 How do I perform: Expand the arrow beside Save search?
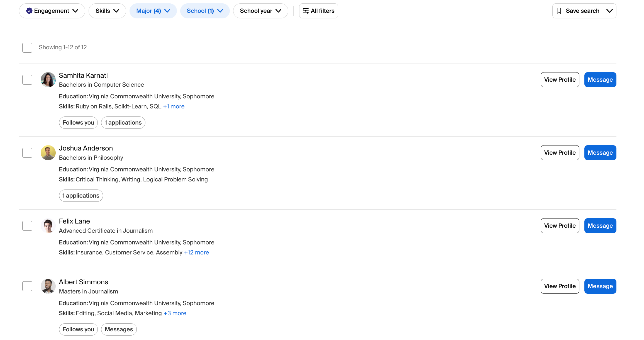(609, 11)
